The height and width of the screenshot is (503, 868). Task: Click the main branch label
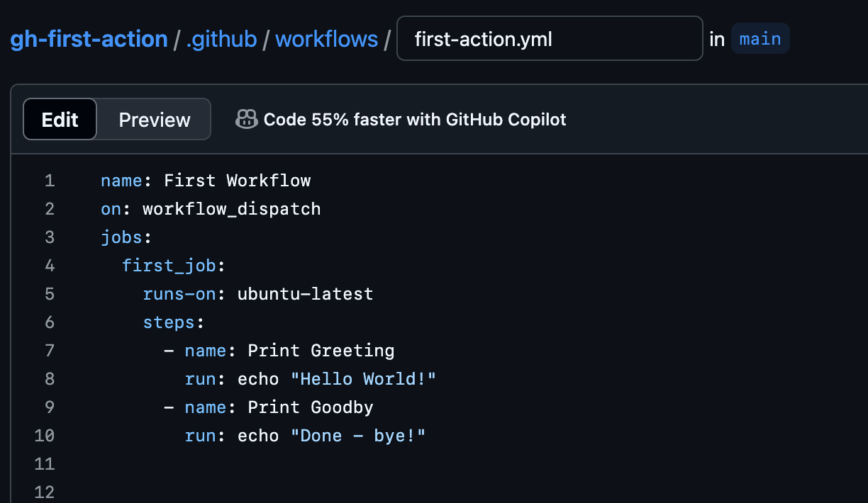(759, 39)
